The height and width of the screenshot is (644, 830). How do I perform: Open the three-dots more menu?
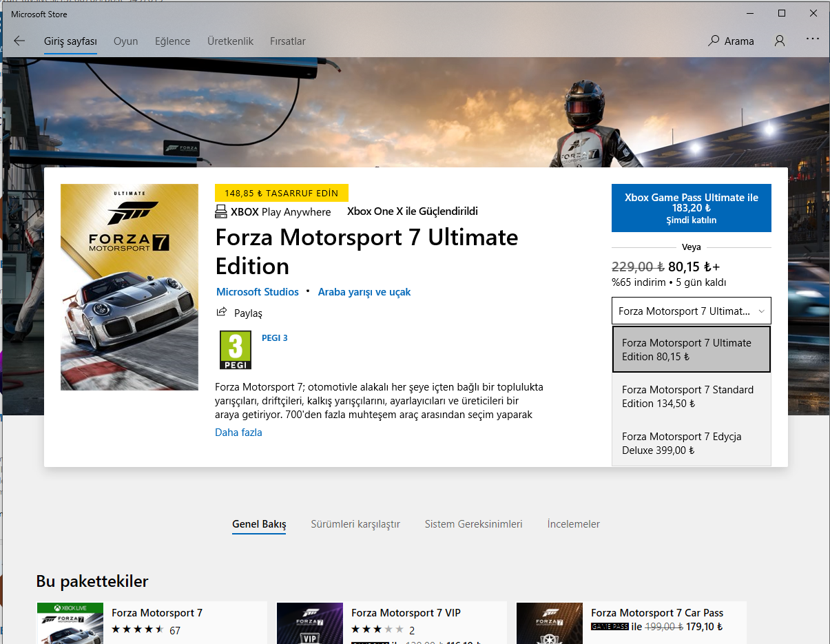tap(813, 40)
